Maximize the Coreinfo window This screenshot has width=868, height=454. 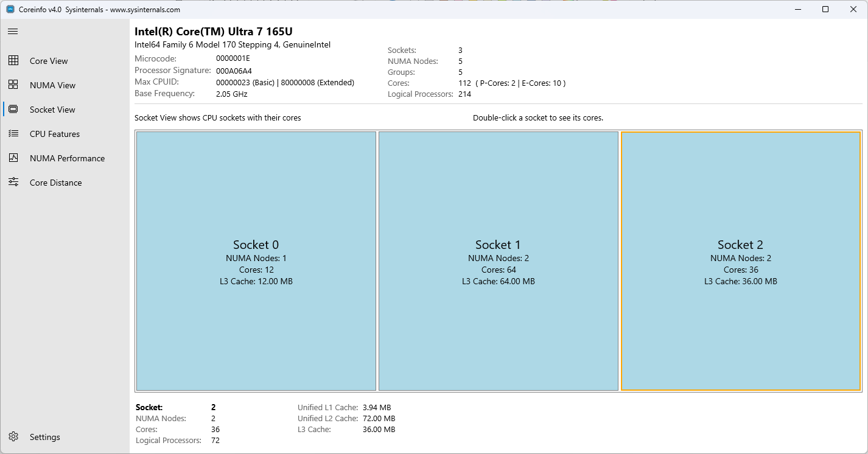(x=825, y=9)
